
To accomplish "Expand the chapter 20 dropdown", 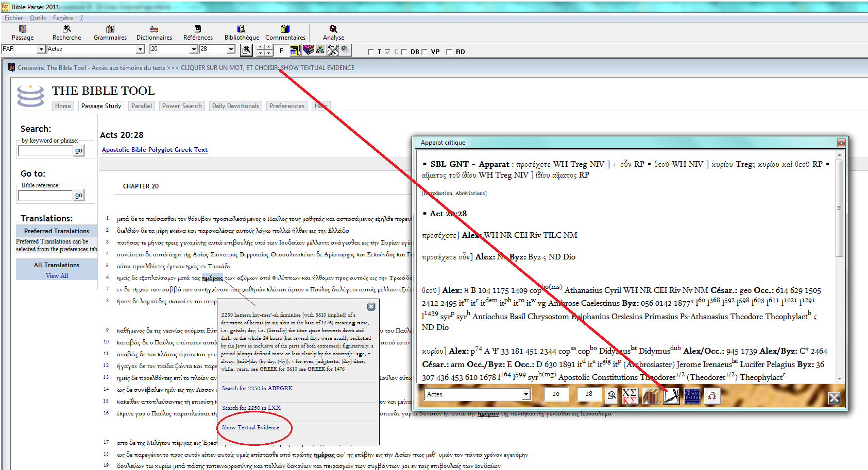I will coord(194,49).
